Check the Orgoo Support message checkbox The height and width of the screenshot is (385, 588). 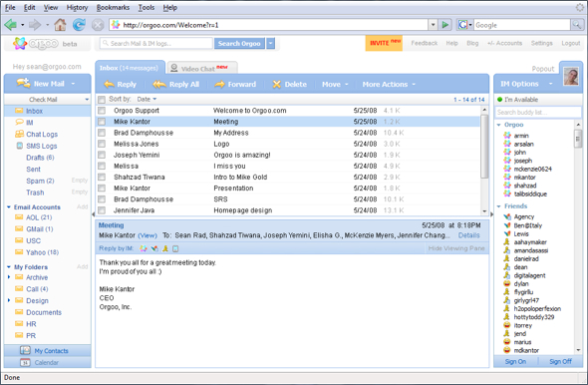(102, 111)
